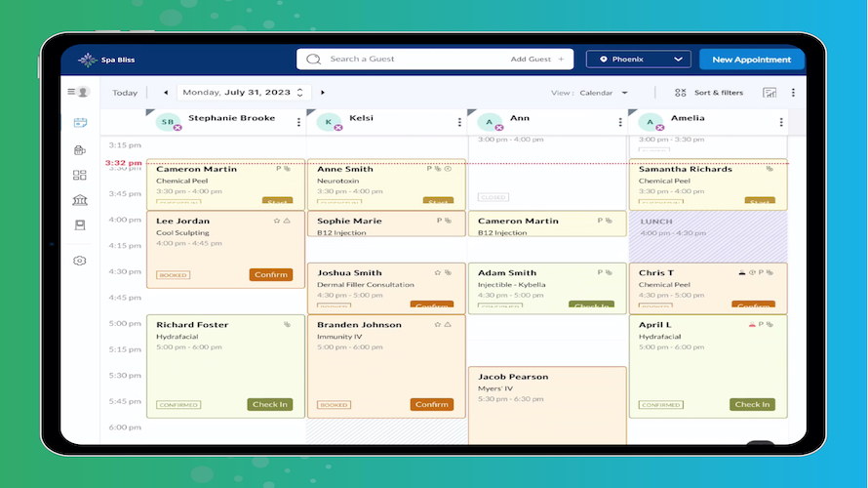Expand the Phoenix location dropdown
The width and height of the screenshot is (868, 488).
pyautogui.click(x=638, y=60)
